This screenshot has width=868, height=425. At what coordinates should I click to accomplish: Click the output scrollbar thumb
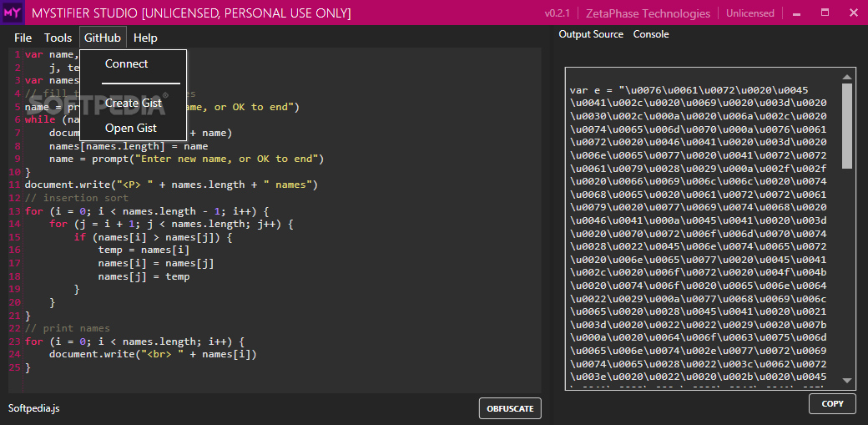[847, 126]
